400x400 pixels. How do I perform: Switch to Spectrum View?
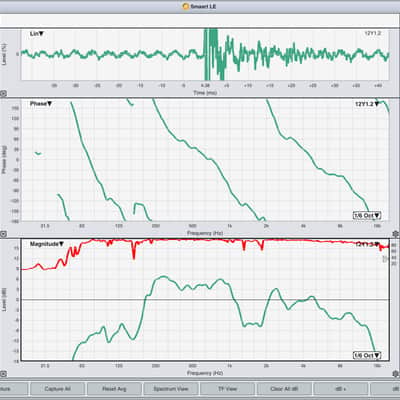click(171, 389)
